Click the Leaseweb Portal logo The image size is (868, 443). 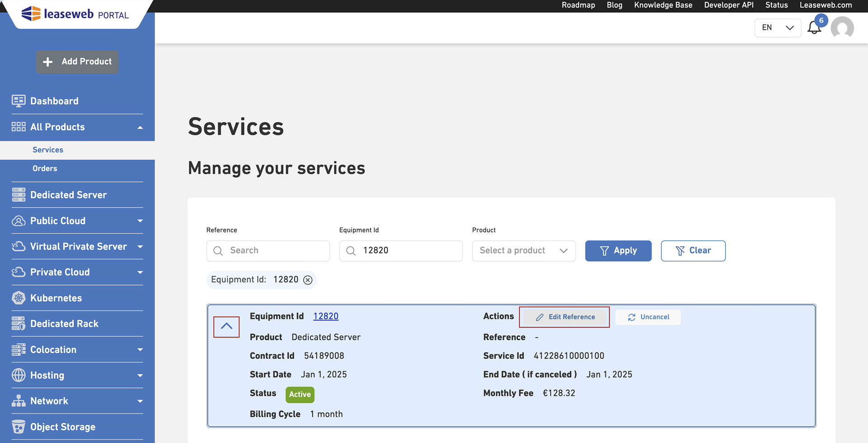[75, 14]
